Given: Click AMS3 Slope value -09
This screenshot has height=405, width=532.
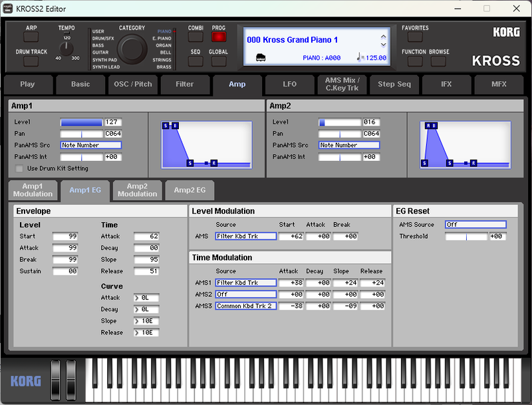Looking at the screenshot, I should pyautogui.click(x=345, y=306).
